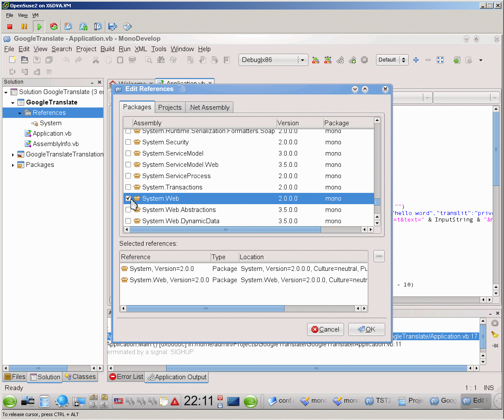
Task: Check the System.ServiceModel checkbox
Action: (x=128, y=153)
